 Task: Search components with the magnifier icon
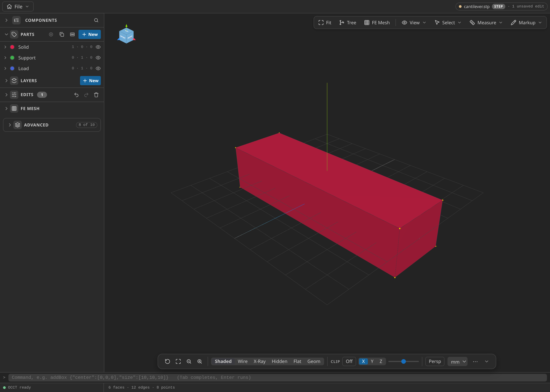[x=96, y=20]
